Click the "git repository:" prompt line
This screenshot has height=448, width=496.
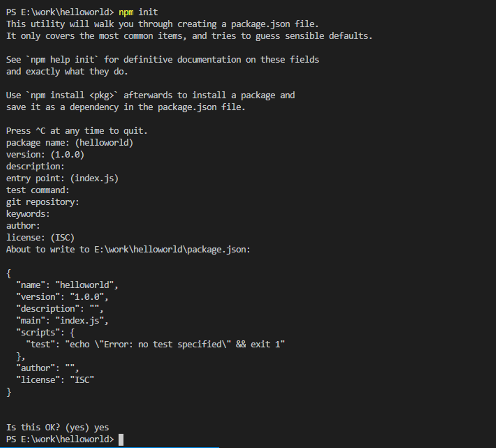[43, 202]
